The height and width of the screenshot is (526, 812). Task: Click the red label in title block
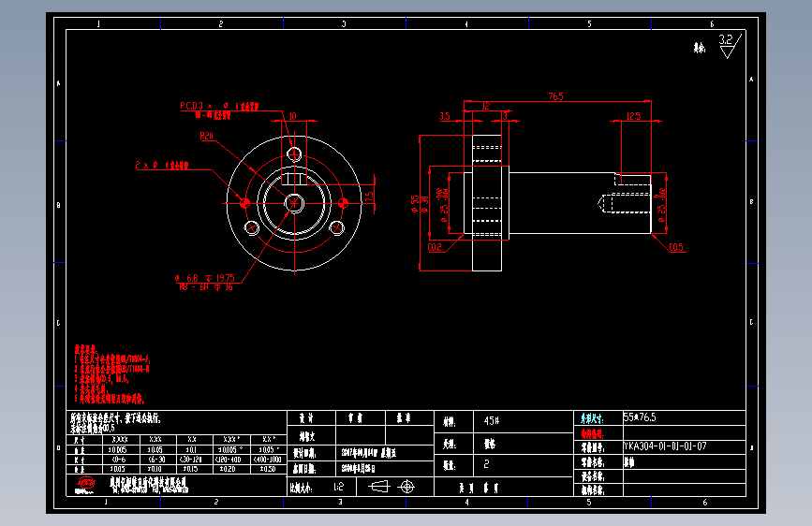pyautogui.click(x=592, y=433)
